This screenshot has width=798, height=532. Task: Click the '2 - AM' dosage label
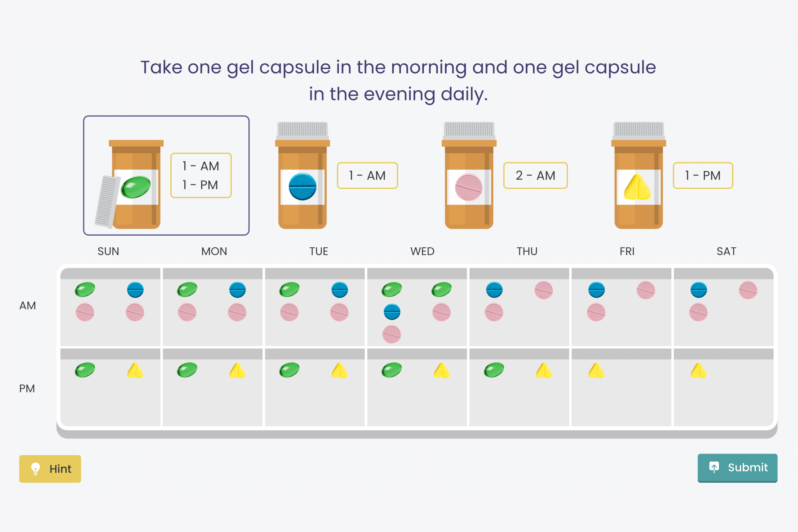coord(535,175)
